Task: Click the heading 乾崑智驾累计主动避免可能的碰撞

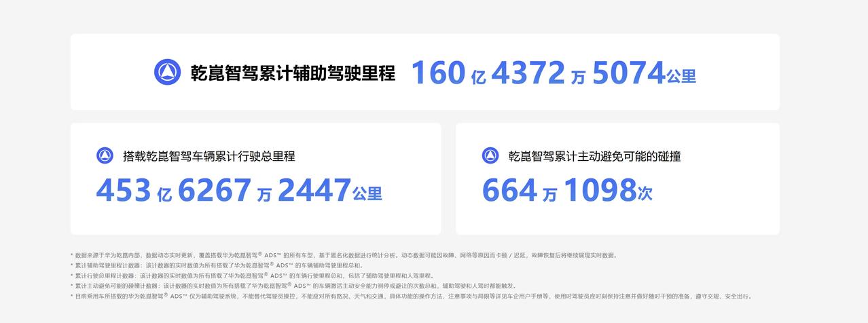Action: coord(595,156)
